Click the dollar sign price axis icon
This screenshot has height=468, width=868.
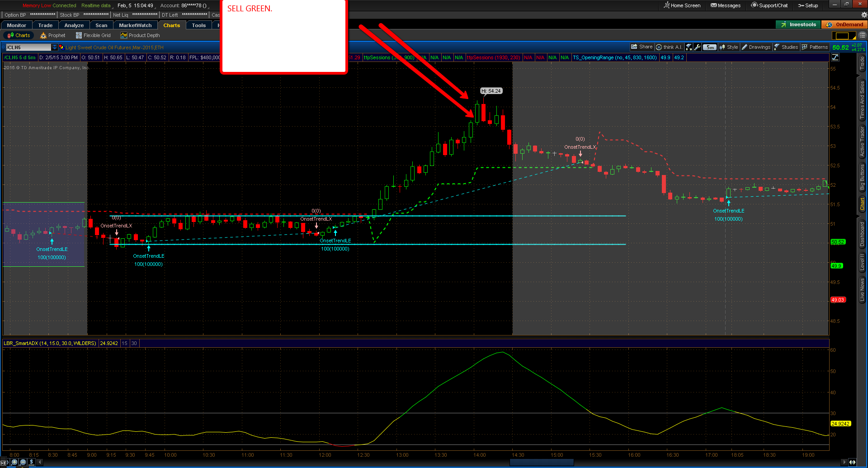tap(31, 462)
